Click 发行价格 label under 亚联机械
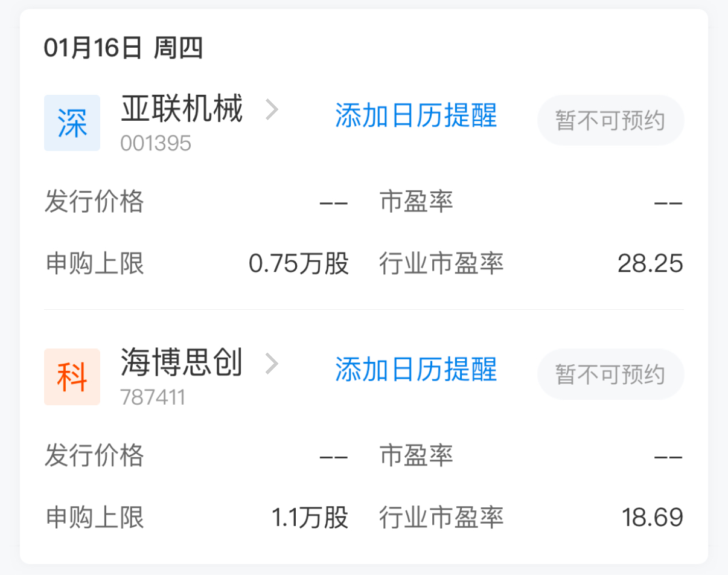728x575 pixels. (94, 201)
